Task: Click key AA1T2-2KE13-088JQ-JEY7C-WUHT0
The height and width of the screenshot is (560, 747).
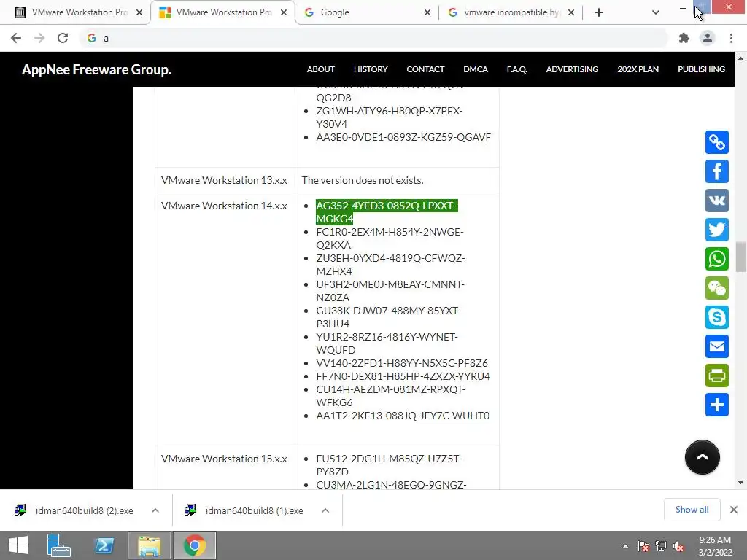Action: tap(403, 416)
